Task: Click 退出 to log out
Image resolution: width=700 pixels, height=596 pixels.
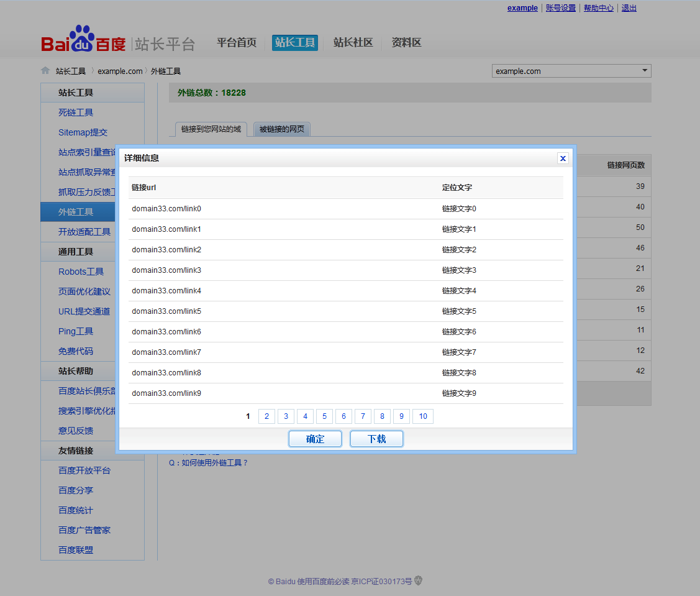Action: click(x=629, y=8)
